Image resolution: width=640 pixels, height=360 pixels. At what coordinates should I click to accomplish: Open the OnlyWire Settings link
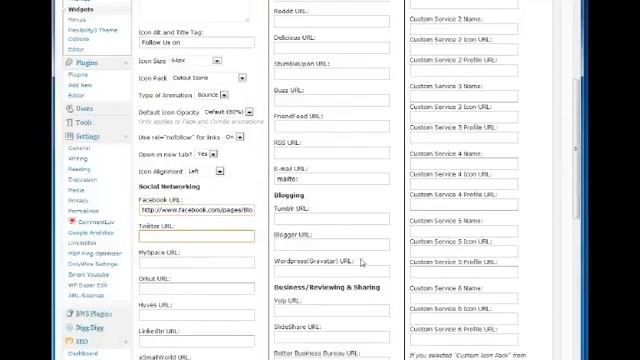coord(93,264)
